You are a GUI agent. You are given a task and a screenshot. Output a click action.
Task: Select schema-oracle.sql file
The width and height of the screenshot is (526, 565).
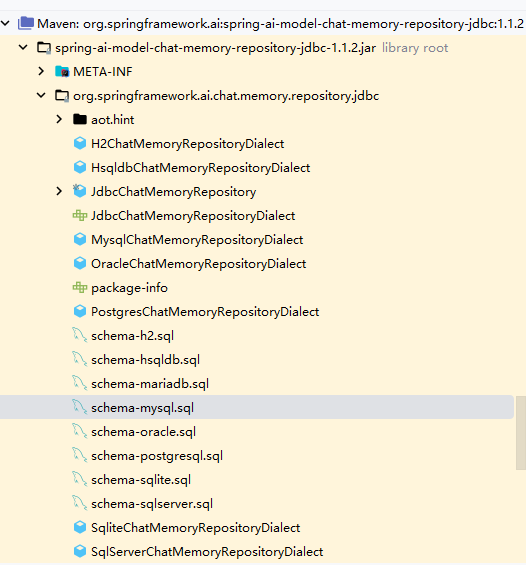click(x=143, y=432)
